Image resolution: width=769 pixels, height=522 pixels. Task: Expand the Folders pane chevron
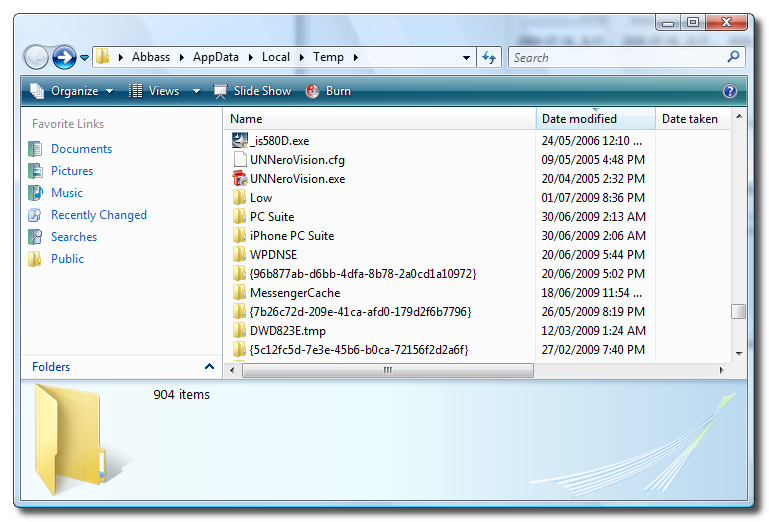pyautogui.click(x=209, y=367)
